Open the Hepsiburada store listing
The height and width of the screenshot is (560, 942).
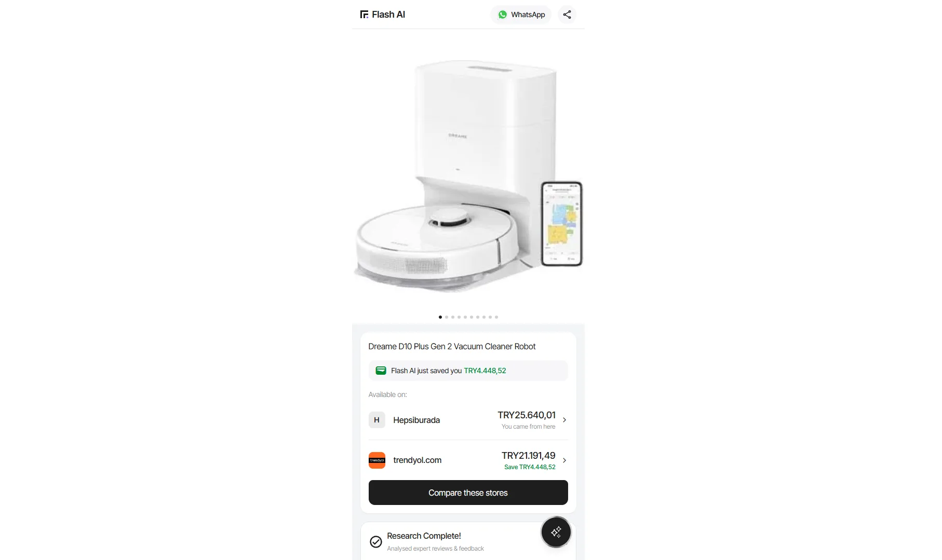point(468,420)
